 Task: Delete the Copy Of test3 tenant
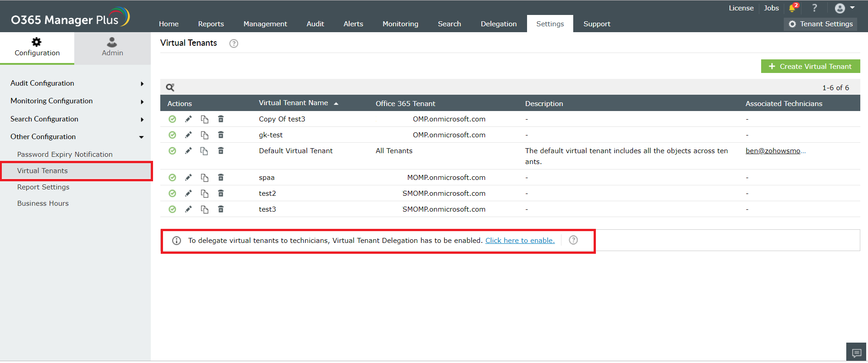click(x=221, y=119)
